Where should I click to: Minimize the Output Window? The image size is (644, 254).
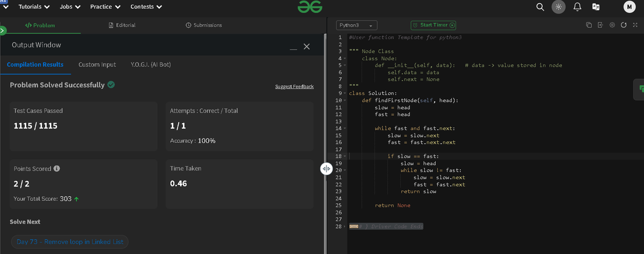pos(293,49)
